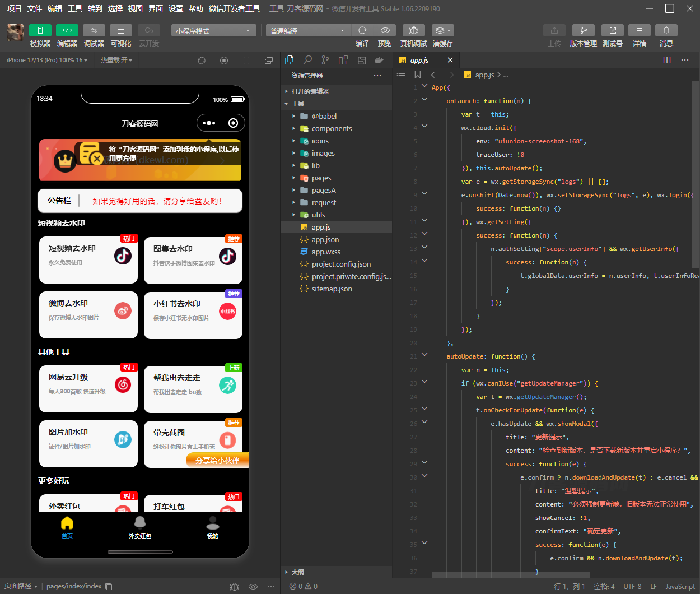Open the 普通编译 compile mode dropdown
This screenshot has height=594, width=700.
tap(307, 31)
